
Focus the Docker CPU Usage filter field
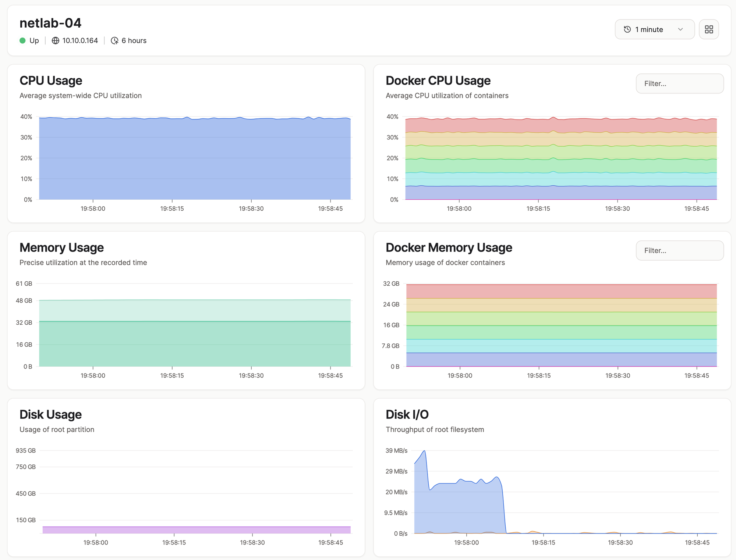coord(679,83)
